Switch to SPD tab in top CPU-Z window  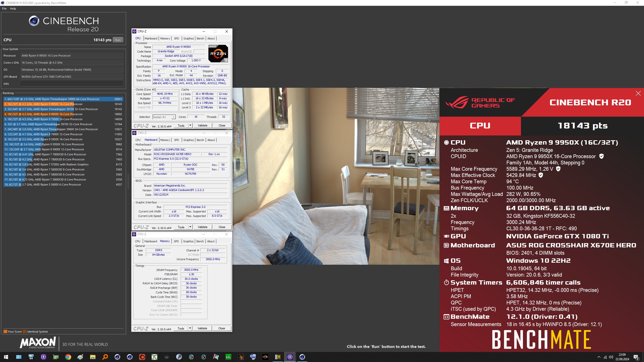[177, 38]
